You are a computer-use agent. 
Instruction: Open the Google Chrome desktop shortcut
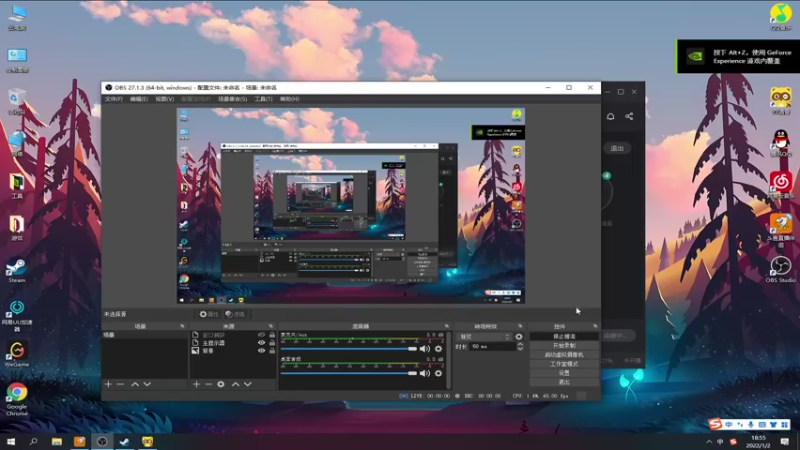16,399
